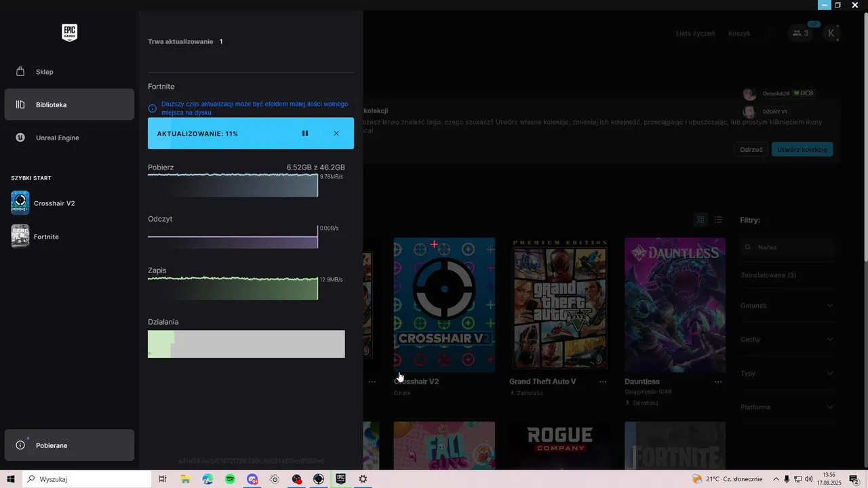868x488 pixels.
Task: Cancel the Fortnite update with X
Action: (336, 134)
